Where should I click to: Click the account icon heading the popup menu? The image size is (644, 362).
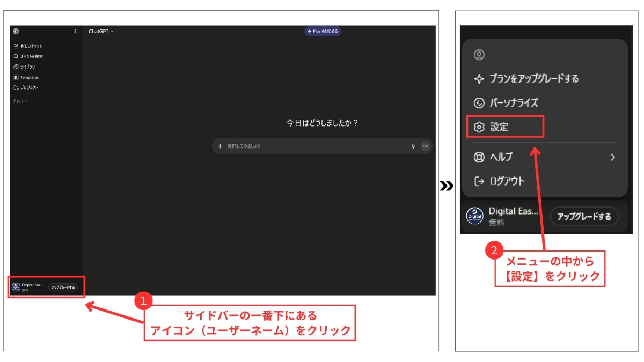tap(479, 55)
